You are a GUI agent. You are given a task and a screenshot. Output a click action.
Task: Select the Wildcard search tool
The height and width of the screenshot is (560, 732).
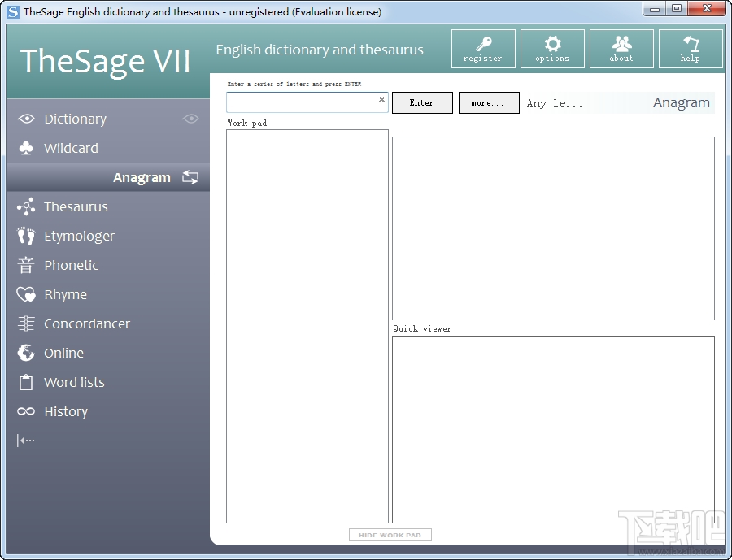coord(71,148)
